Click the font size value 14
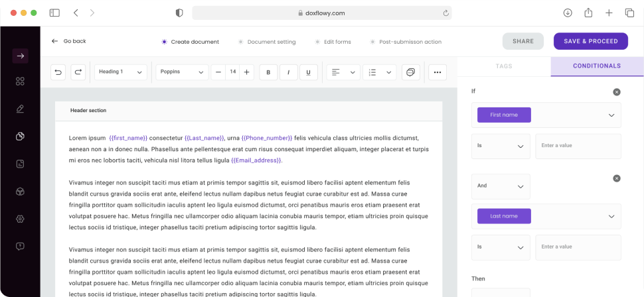This screenshot has height=297, width=644. 232,72
